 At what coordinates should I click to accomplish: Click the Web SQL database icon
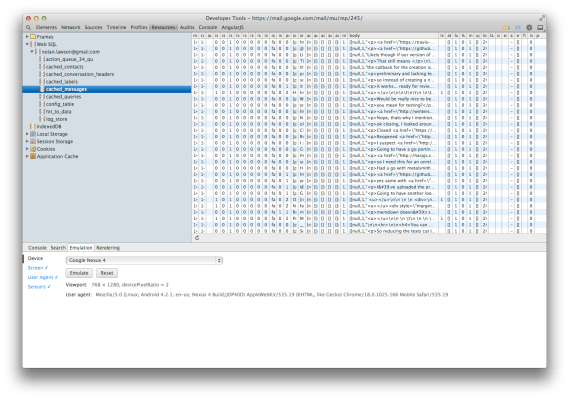click(x=33, y=44)
